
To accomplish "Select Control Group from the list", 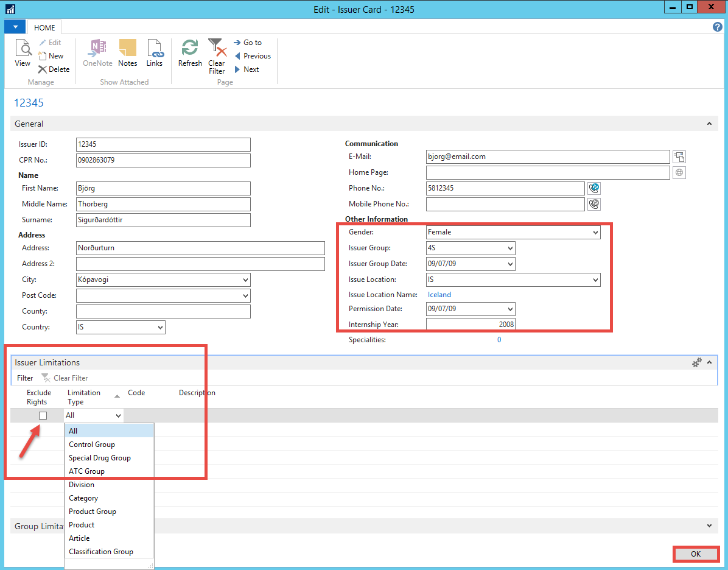I will pyautogui.click(x=92, y=445).
